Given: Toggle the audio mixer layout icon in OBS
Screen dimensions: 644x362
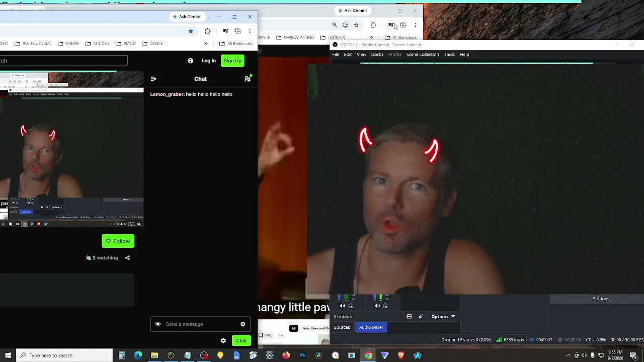Looking at the screenshot, I should [x=409, y=317].
